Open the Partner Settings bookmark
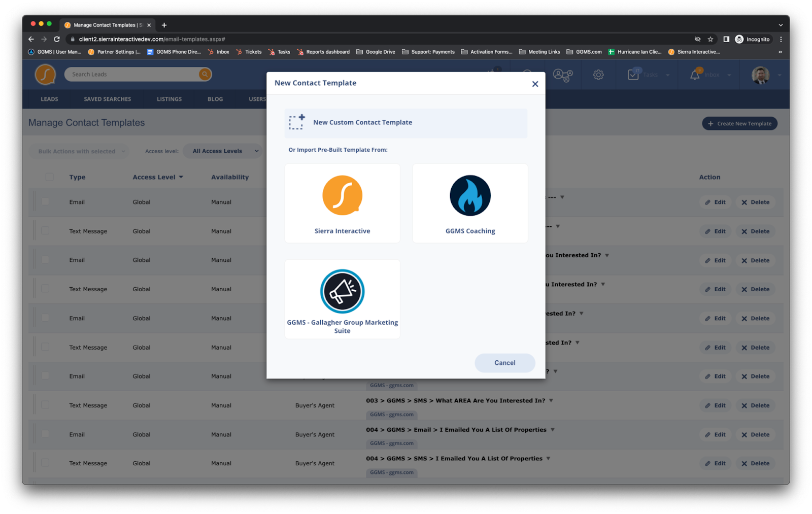 (x=114, y=52)
